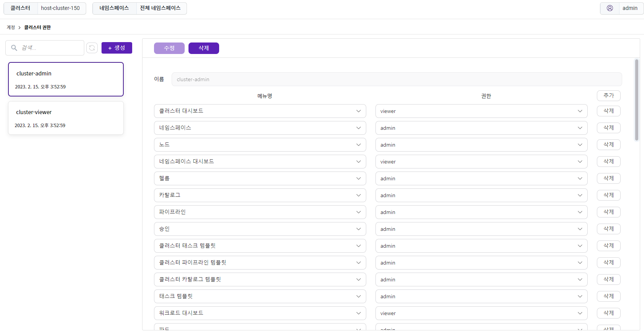Click 추가 to add a menu row
Viewport: 644px width, 335px height.
click(x=609, y=96)
